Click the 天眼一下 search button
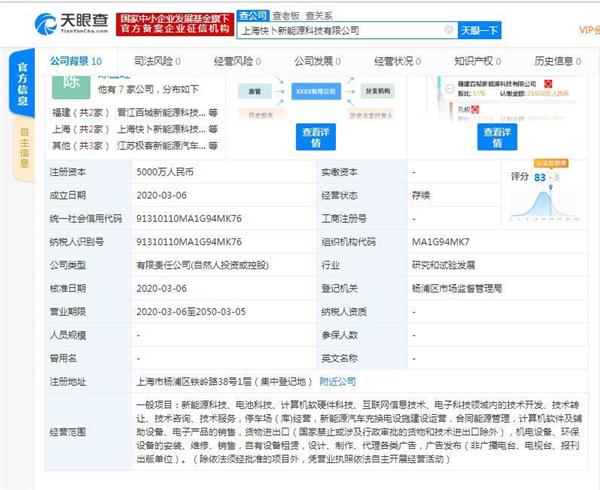The height and width of the screenshot is (490, 600). coord(479,30)
